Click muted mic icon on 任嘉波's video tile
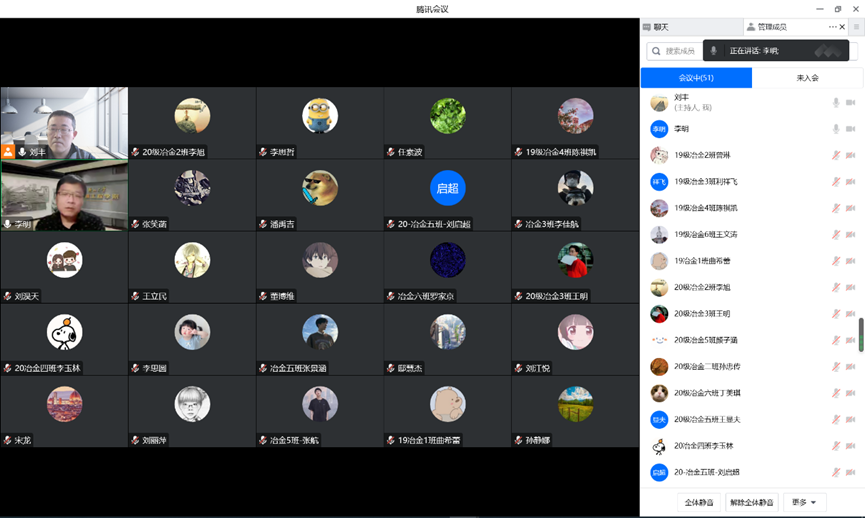865x518 pixels. pos(391,152)
